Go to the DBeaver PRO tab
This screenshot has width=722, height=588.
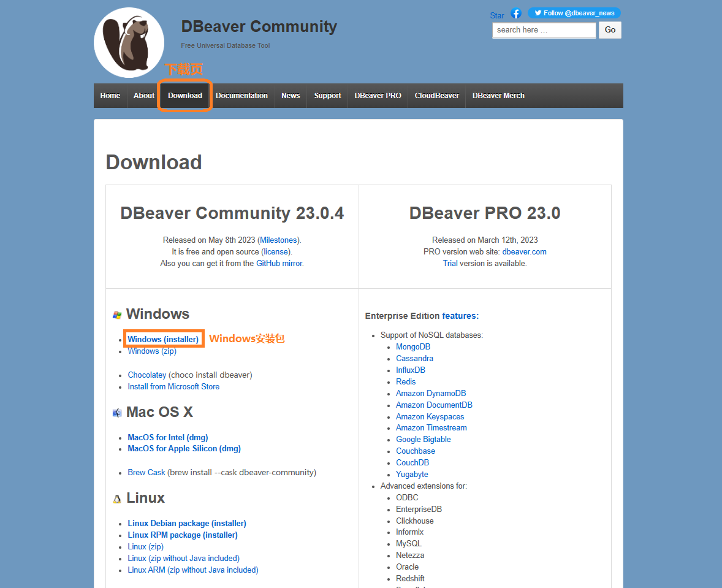click(377, 96)
